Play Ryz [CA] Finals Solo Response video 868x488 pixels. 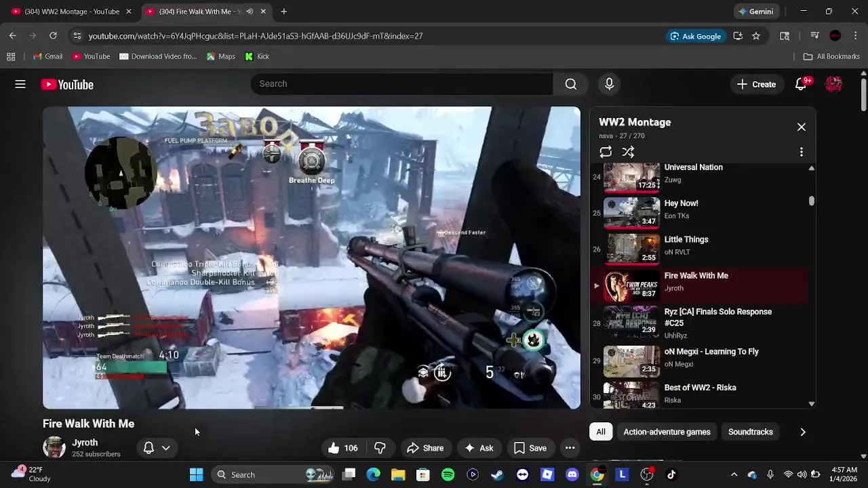click(x=698, y=323)
